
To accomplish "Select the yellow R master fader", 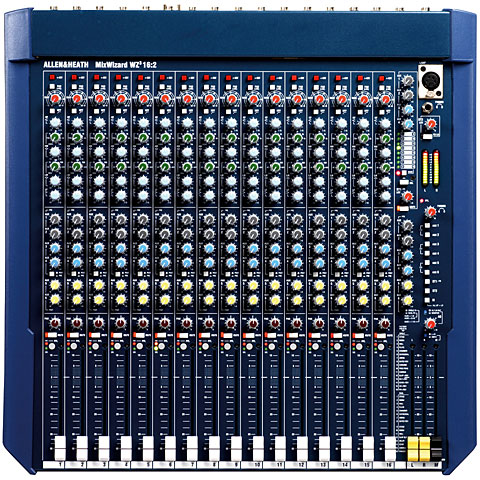I will [x=424, y=449].
